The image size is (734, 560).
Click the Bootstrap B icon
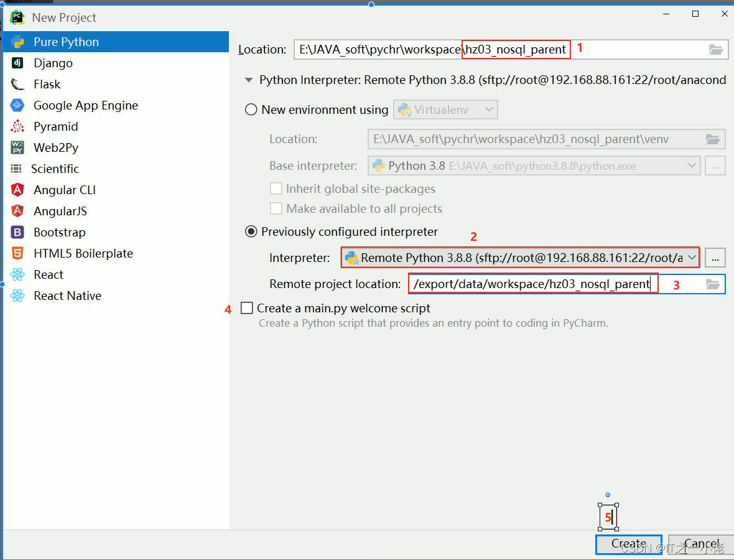(x=17, y=232)
